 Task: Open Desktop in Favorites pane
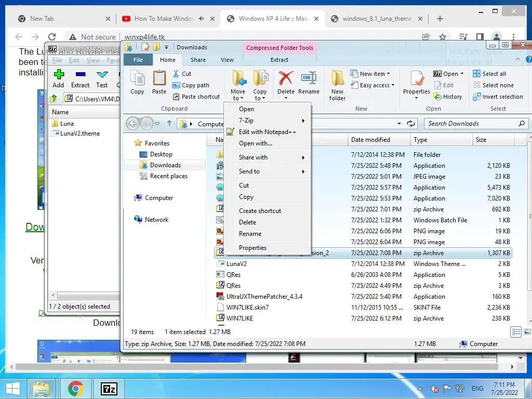(x=161, y=154)
